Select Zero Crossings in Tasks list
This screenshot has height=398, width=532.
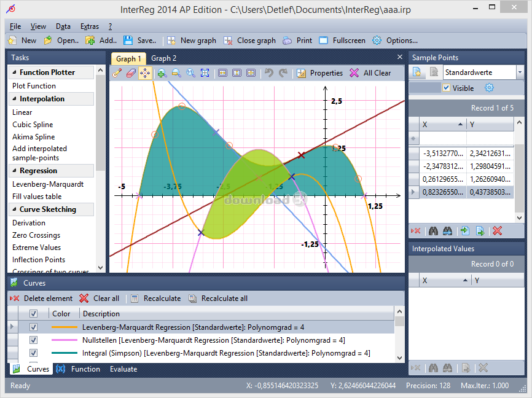click(36, 235)
